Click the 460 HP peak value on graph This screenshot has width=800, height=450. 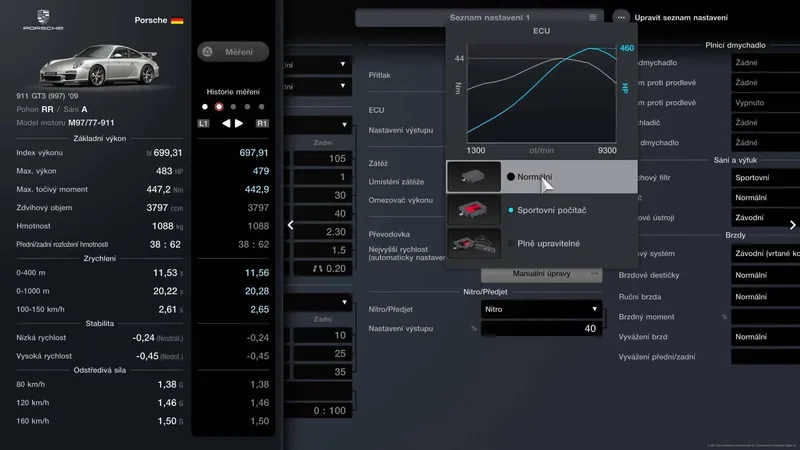tap(627, 48)
